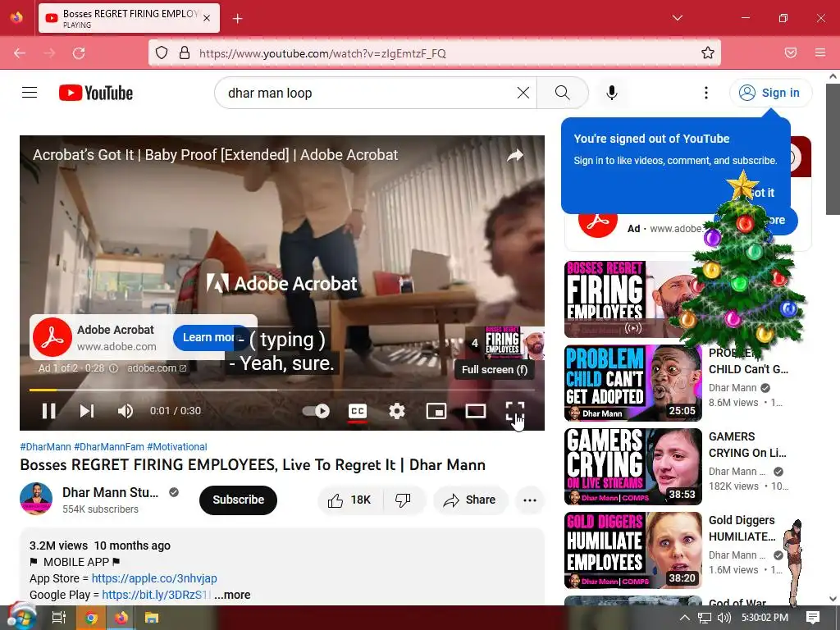The width and height of the screenshot is (840, 630).
Task: List all tabs dropdown arrow
Action: pyautogui.click(x=677, y=18)
